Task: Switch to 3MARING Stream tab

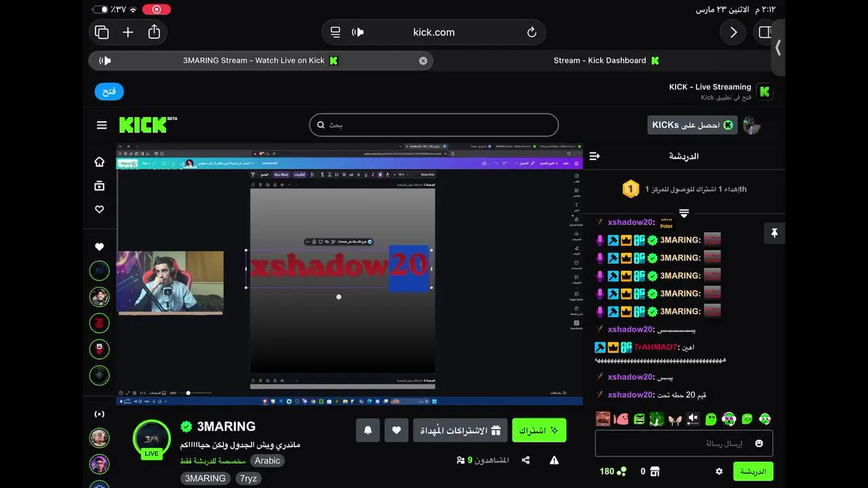Action: tap(260, 60)
